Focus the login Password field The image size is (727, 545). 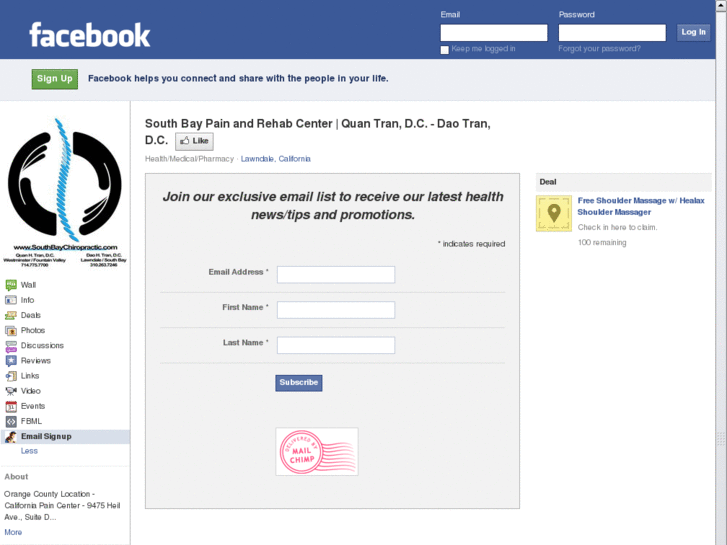[x=612, y=33]
